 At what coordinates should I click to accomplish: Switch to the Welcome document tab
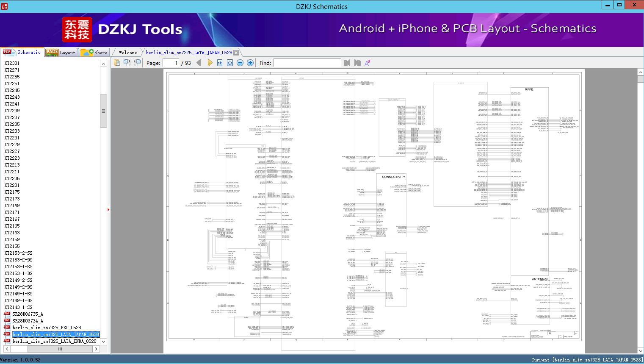[128, 53]
